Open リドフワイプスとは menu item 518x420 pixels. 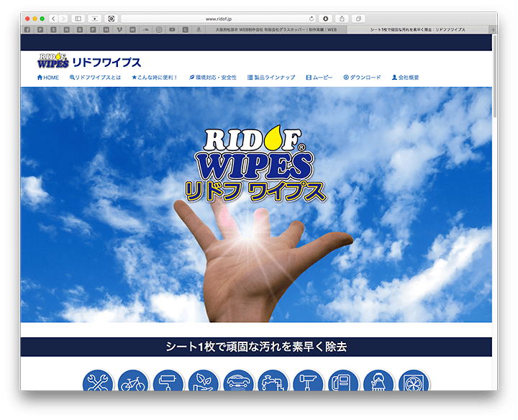[95, 77]
